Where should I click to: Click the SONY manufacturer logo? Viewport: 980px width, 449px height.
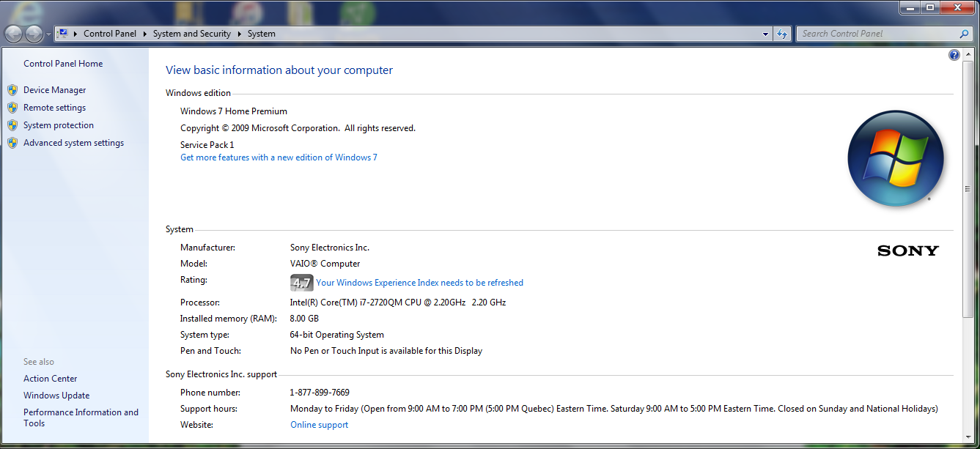pyautogui.click(x=908, y=251)
